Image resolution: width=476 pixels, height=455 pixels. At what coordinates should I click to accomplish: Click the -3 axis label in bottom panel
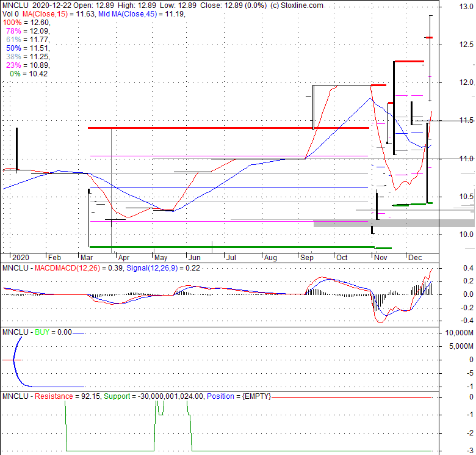click(469, 451)
